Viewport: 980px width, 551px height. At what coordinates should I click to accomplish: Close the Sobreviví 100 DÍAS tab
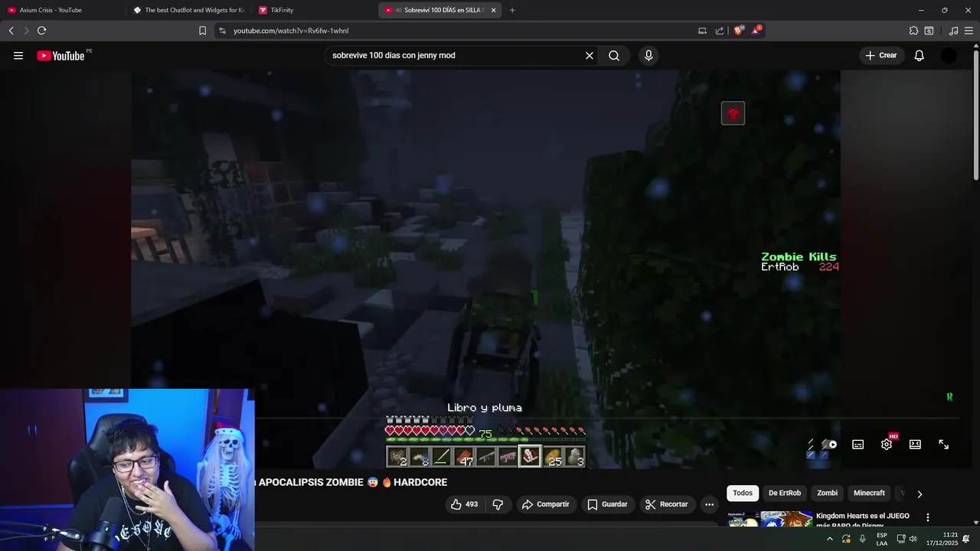(x=493, y=10)
